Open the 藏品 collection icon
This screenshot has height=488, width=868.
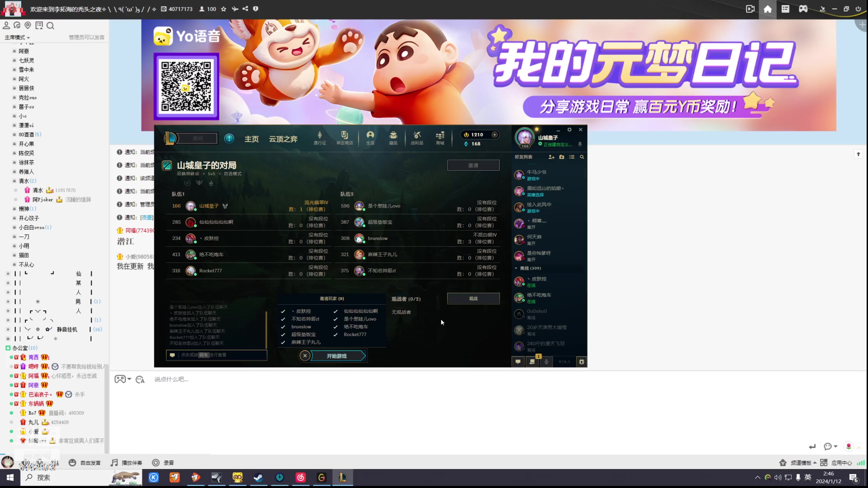click(x=393, y=138)
